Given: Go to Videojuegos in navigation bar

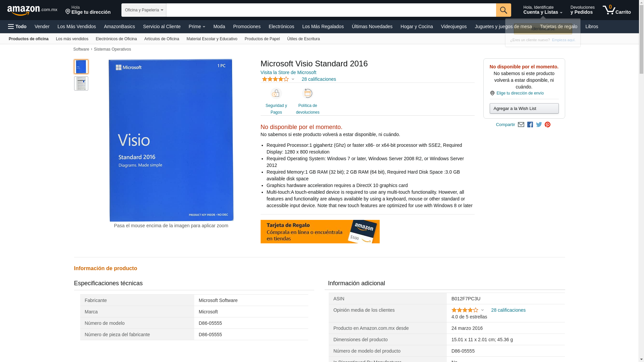Looking at the screenshot, I should click(453, 26).
